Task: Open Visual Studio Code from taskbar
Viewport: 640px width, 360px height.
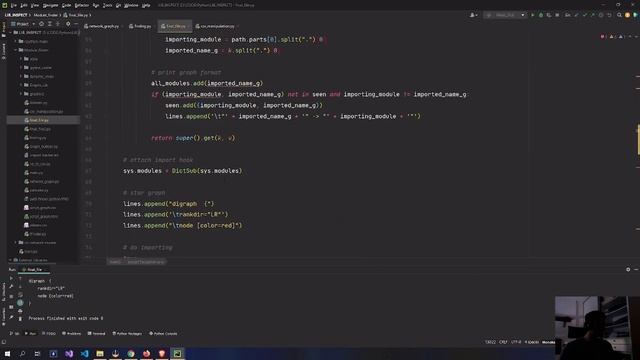Action: (x=84, y=353)
